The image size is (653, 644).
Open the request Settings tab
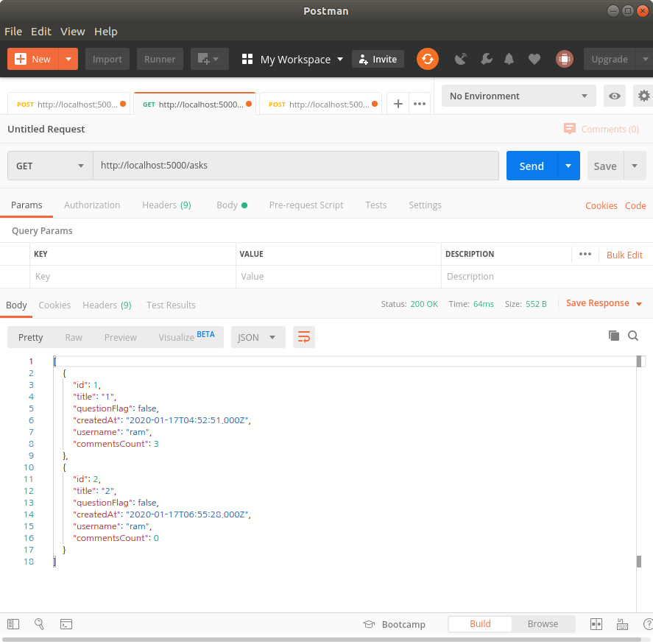click(425, 205)
